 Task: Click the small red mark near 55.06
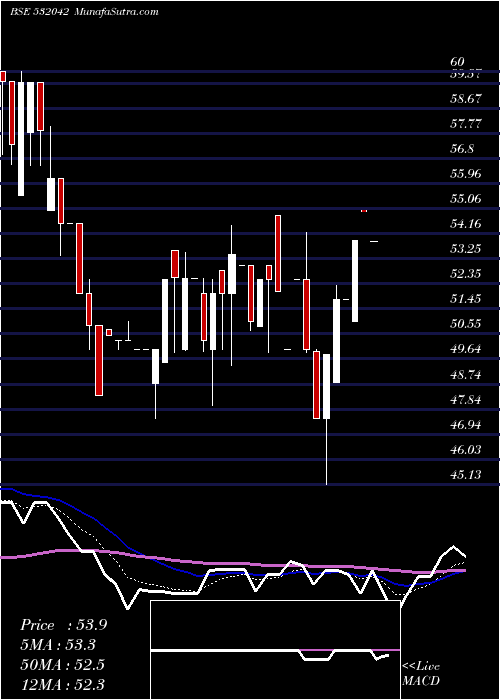(364, 211)
